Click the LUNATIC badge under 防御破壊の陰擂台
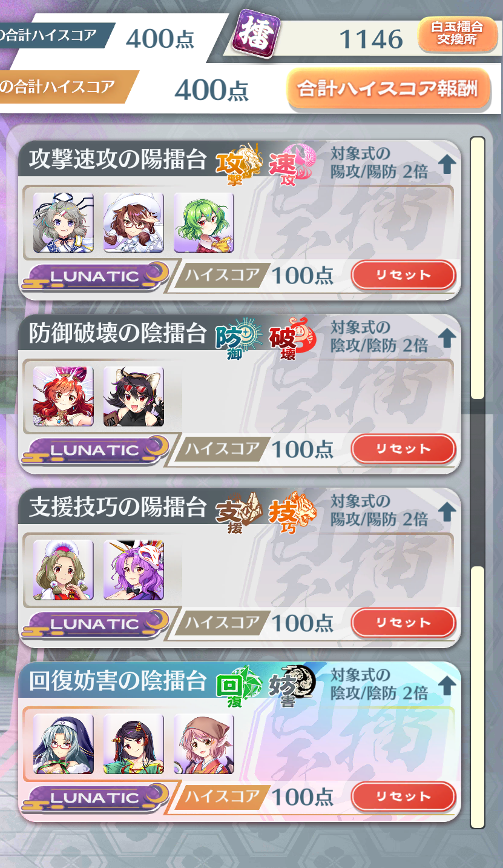 pos(94,451)
